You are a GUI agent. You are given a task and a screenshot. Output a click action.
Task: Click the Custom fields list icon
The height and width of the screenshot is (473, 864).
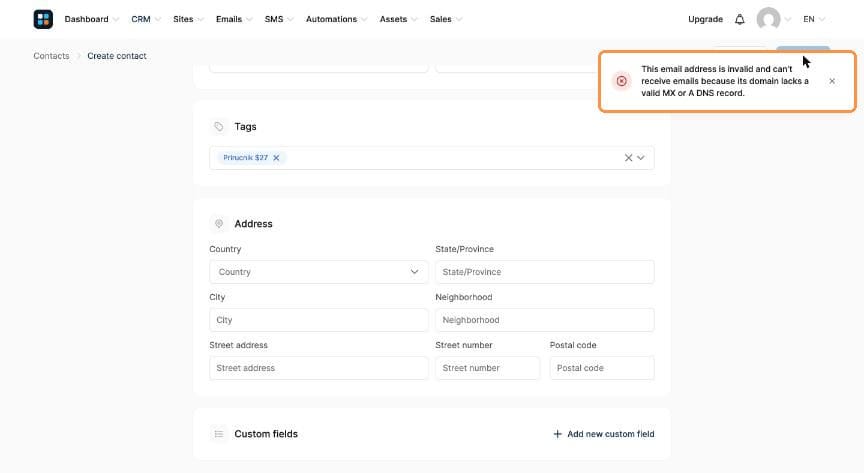coord(219,434)
